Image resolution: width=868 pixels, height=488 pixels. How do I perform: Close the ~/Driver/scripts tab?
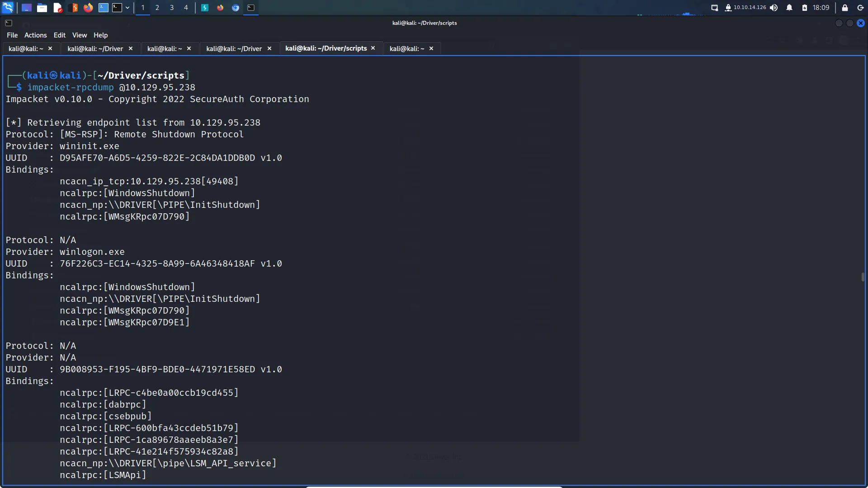[373, 48]
